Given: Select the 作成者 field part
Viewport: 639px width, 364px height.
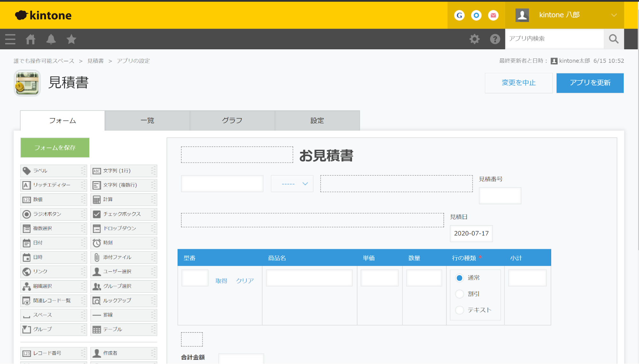Looking at the screenshot, I should 124,353.
